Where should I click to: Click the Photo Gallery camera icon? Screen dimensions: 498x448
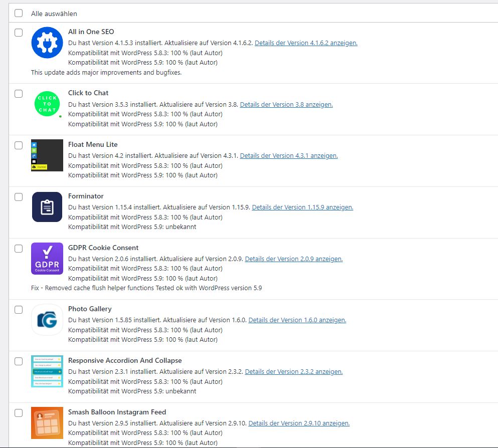point(47,320)
